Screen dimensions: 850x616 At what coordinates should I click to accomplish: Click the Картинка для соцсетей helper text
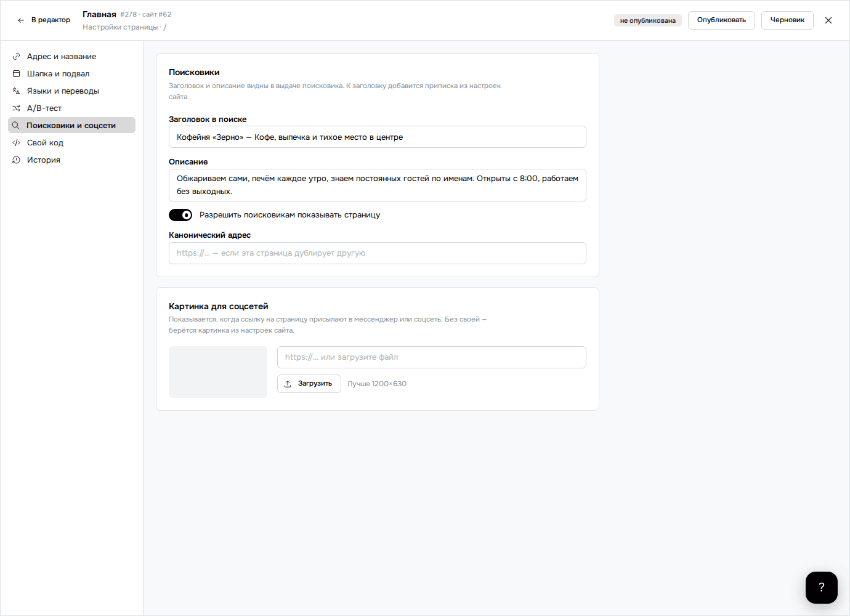coord(328,325)
